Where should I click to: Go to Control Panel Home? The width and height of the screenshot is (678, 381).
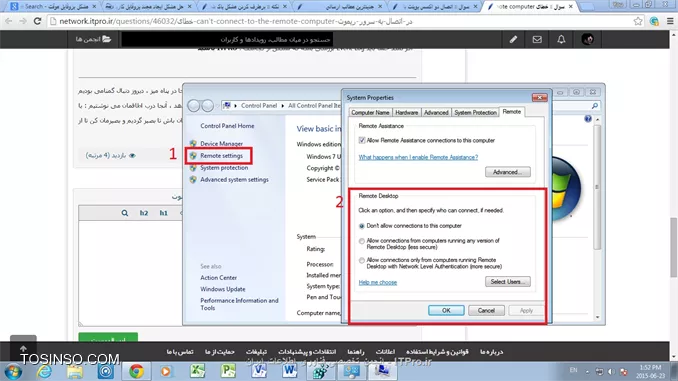227,126
